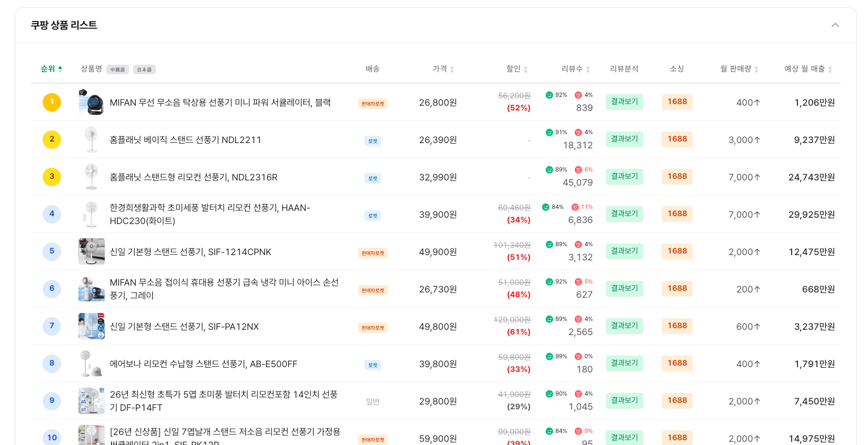Click 1688 sourcing for SIF-1214CPNK
This screenshot has height=445, width=868.
click(x=677, y=251)
